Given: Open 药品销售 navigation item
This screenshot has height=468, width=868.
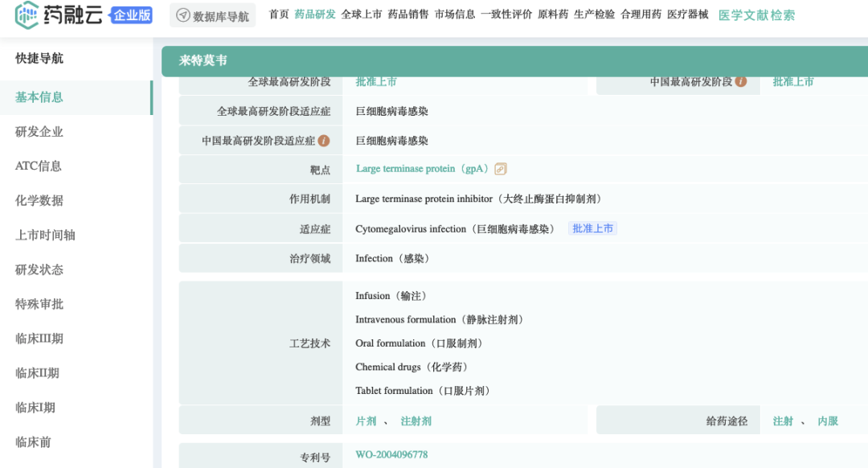Looking at the screenshot, I should click(x=408, y=14).
